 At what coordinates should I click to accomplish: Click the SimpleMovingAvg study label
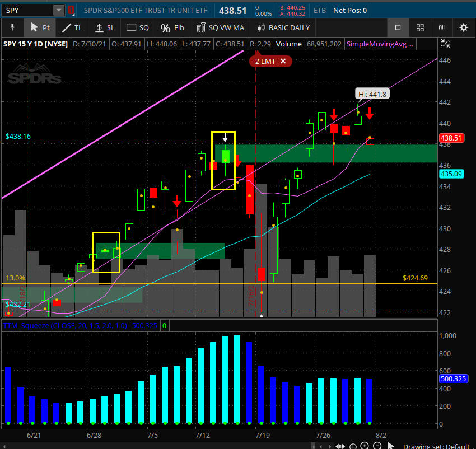[380, 44]
